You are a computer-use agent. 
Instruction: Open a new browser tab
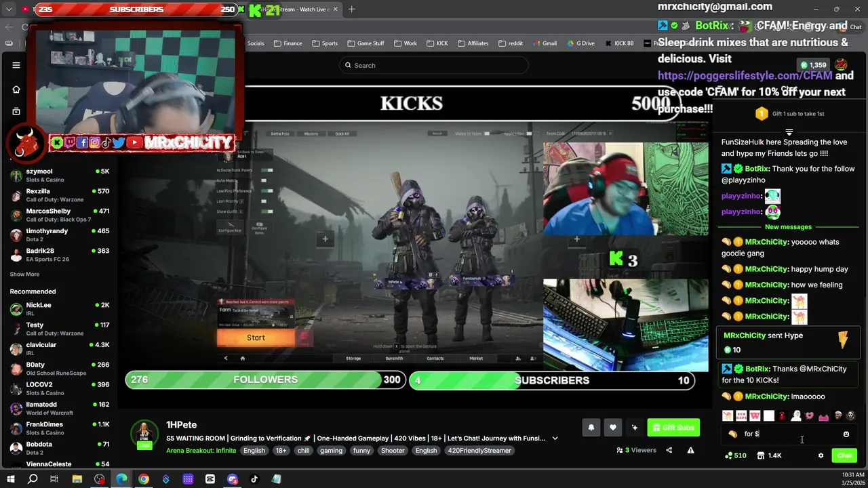coord(351,9)
